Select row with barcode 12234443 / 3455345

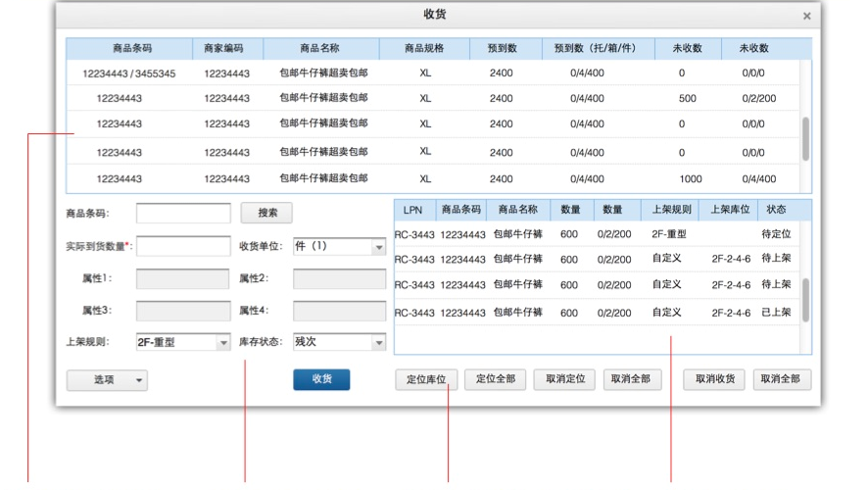(x=433, y=73)
